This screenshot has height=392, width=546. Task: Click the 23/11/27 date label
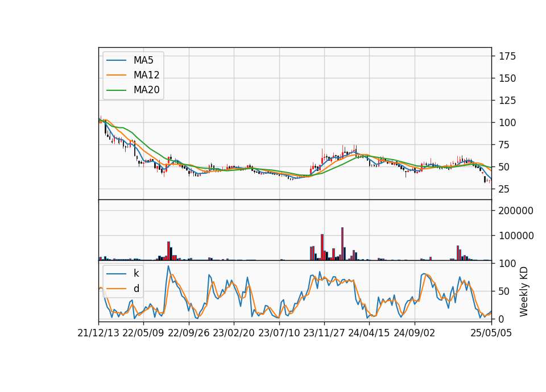tap(324, 333)
